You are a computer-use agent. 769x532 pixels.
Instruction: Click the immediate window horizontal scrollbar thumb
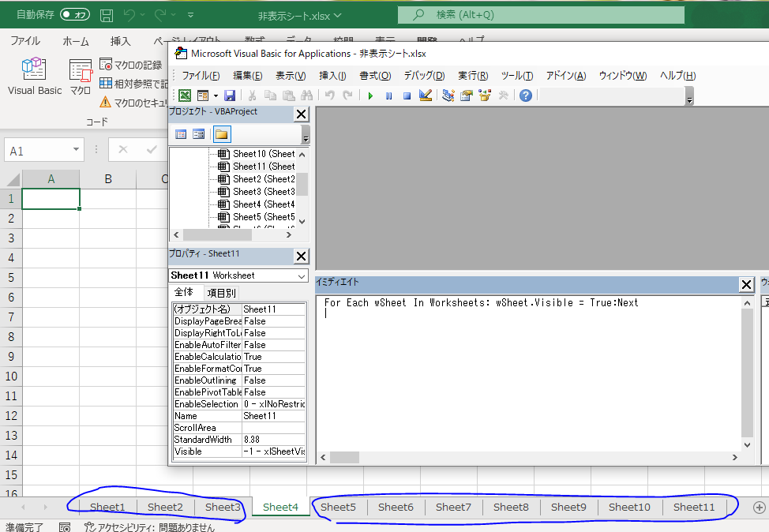click(x=344, y=458)
